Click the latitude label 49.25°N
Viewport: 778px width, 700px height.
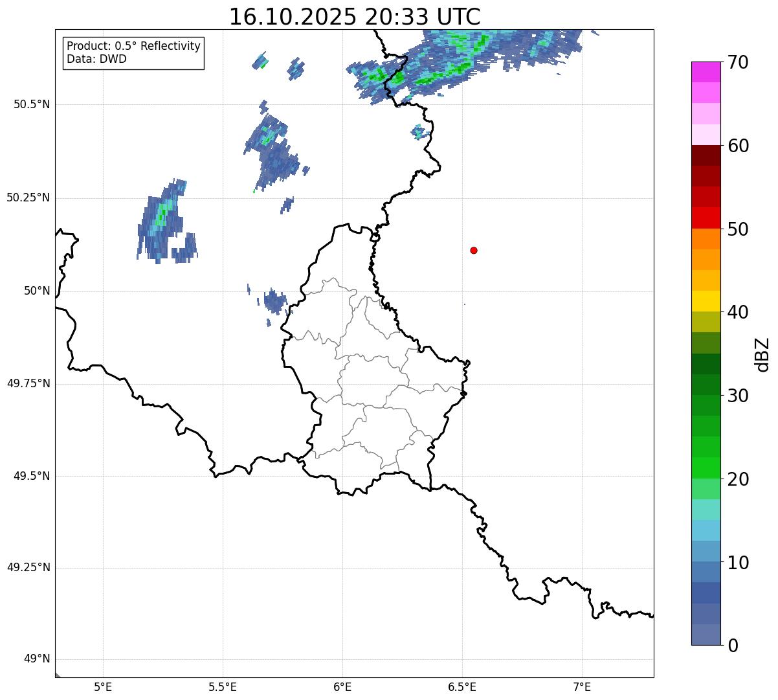coord(28,567)
